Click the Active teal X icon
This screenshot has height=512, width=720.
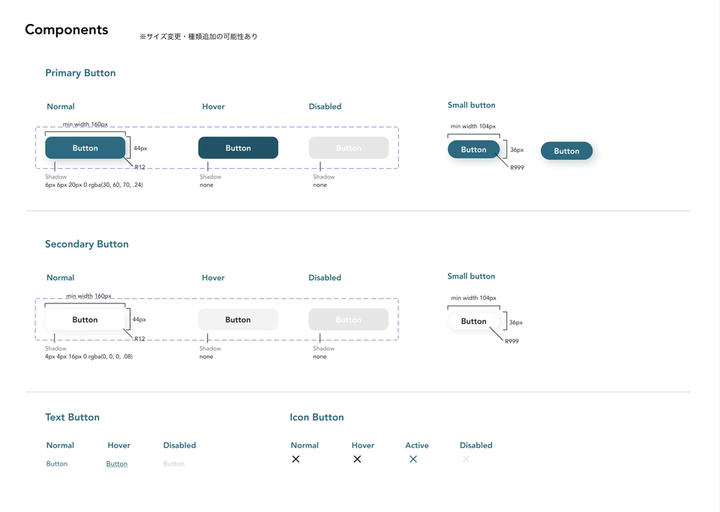click(413, 459)
